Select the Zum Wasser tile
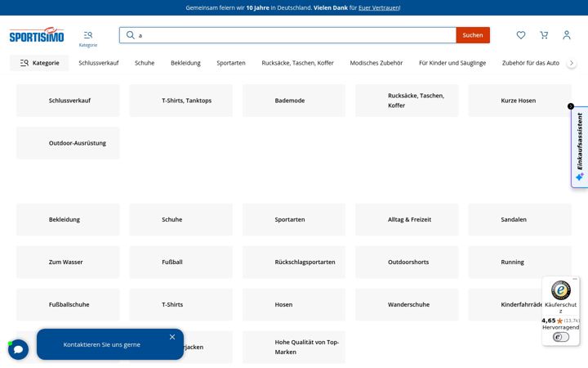Viewport: 588px width, 368px height. pos(68,262)
